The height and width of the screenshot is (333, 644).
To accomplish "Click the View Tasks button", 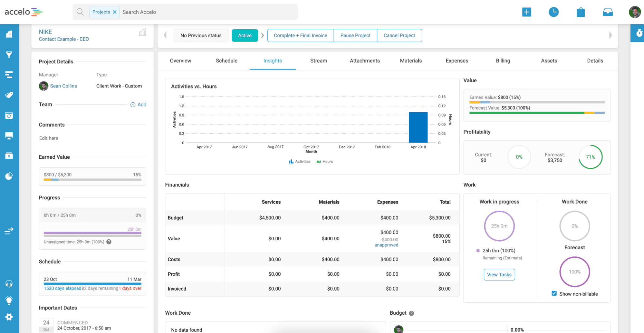I will (x=499, y=274).
